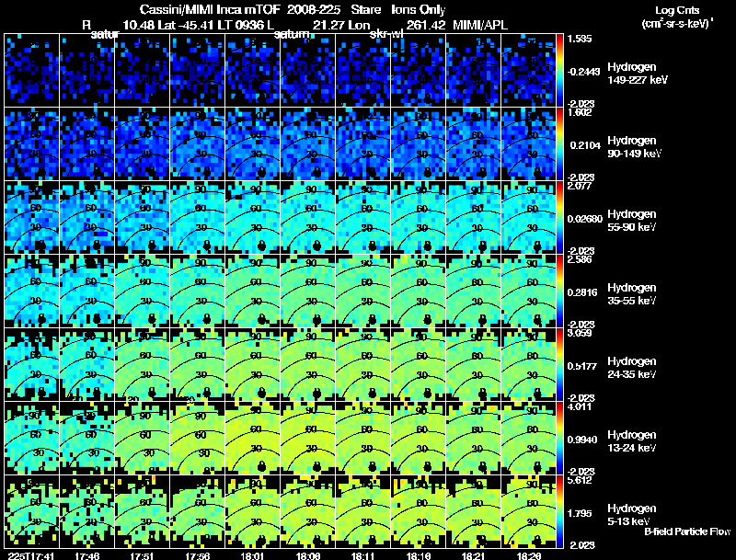736x560 pixels.
Task: Click the 'Hydrogen 149-227 keV' row label
Action: [x=638, y=74]
